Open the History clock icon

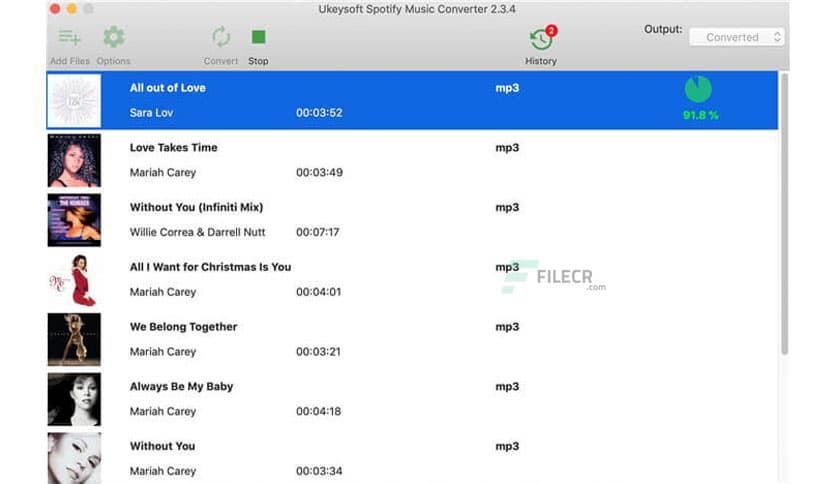point(541,39)
